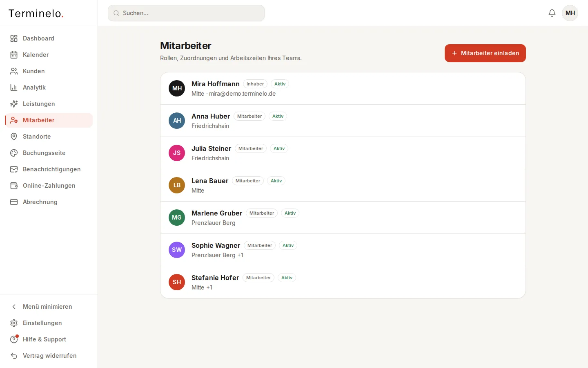Open notifications bell icon

click(x=552, y=13)
